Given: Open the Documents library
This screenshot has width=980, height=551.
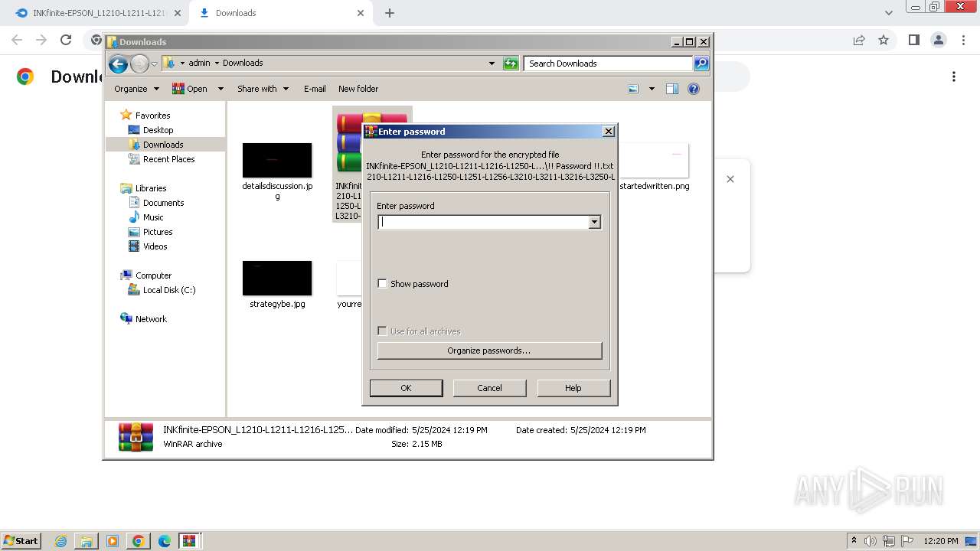Looking at the screenshot, I should tap(163, 203).
